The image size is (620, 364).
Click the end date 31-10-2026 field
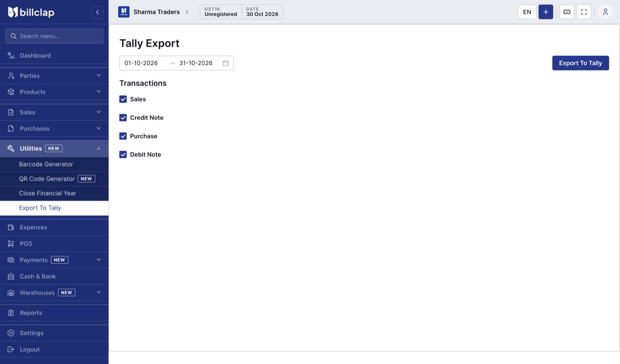click(x=198, y=63)
